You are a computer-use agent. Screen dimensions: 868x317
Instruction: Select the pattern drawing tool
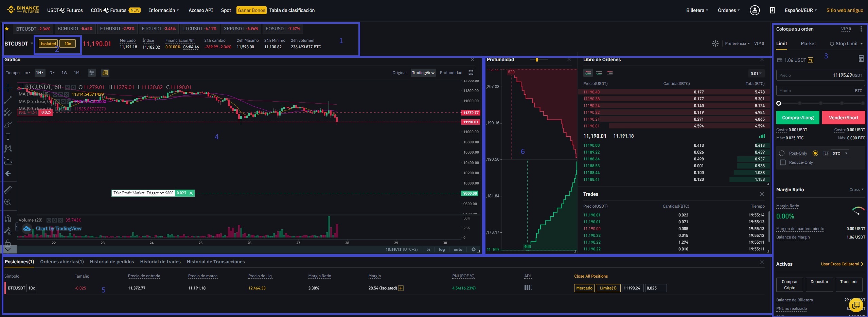8,148
